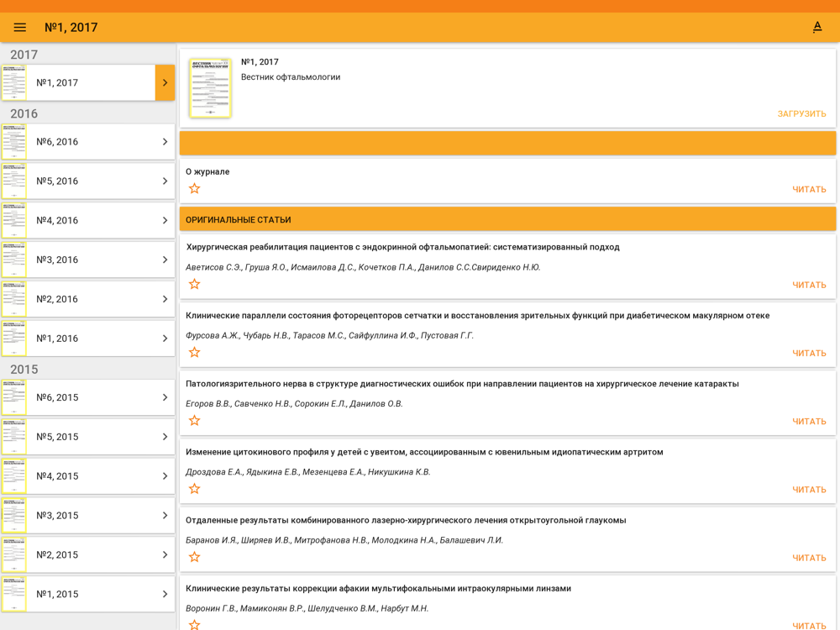Viewport: 840px width, 630px height.
Task: Open article "Отдаленные результаты комбинированного лазерно-хирургического лечения"
Action: coord(406,520)
